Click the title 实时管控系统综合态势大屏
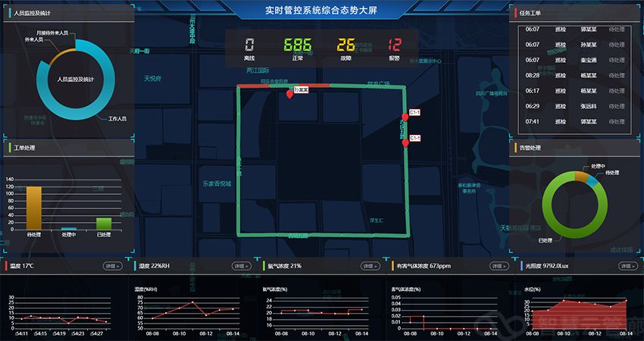The height and width of the screenshot is (341, 644). click(321, 11)
